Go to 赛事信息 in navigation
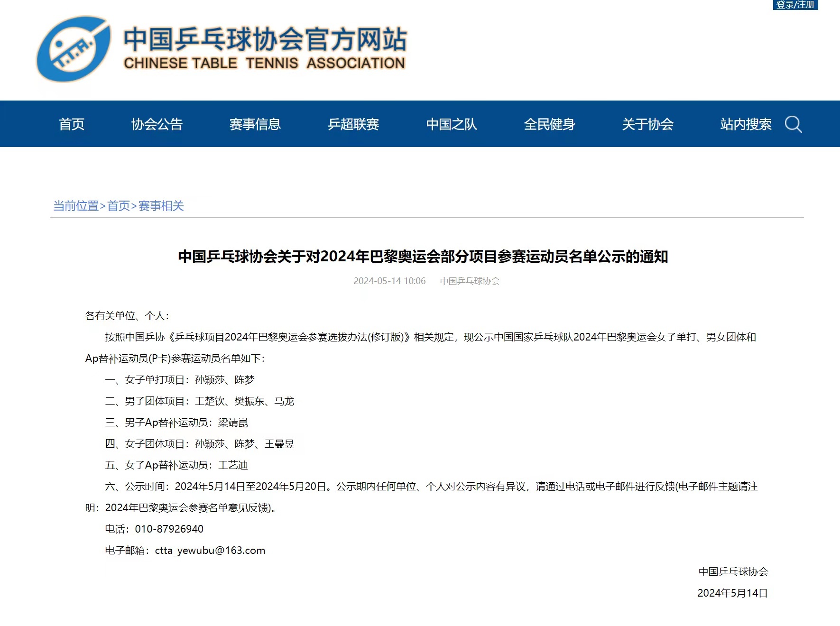The width and height of the screenshot is (840, 626). coord(255,124)
